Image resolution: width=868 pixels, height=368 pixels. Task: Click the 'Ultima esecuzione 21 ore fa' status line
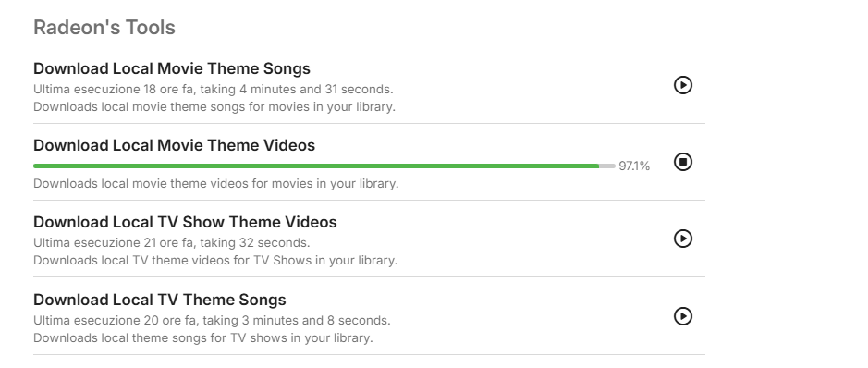[172, 243]
